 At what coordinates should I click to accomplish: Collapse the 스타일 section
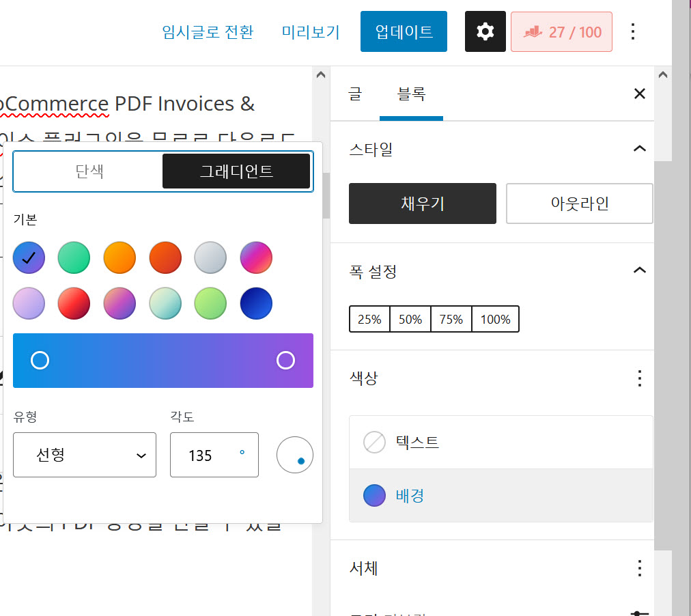tap(639, 149)
